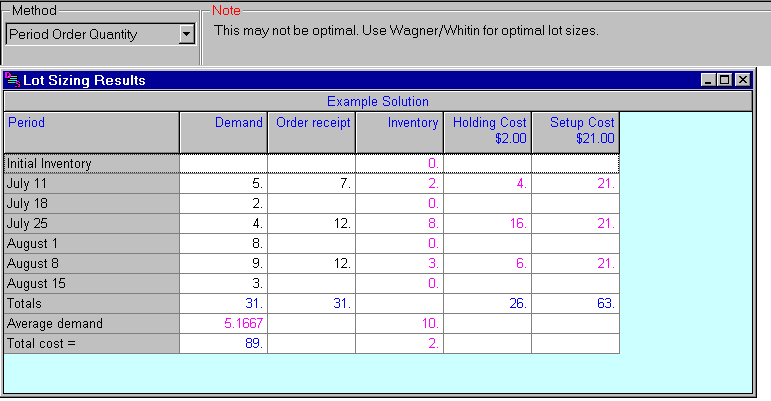Select the July 25 order receipt cell
771x401 pixels.
(311, 224)
